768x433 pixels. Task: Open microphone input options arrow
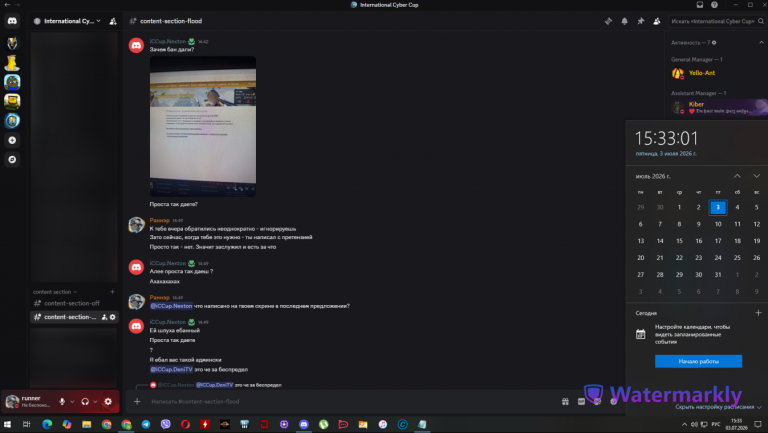(x=72, y=402)
